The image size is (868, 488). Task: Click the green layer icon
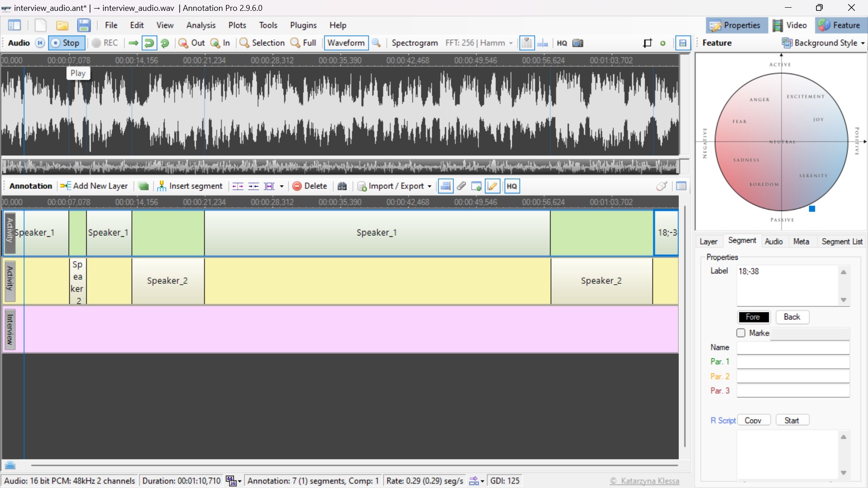tap(143, 186)
